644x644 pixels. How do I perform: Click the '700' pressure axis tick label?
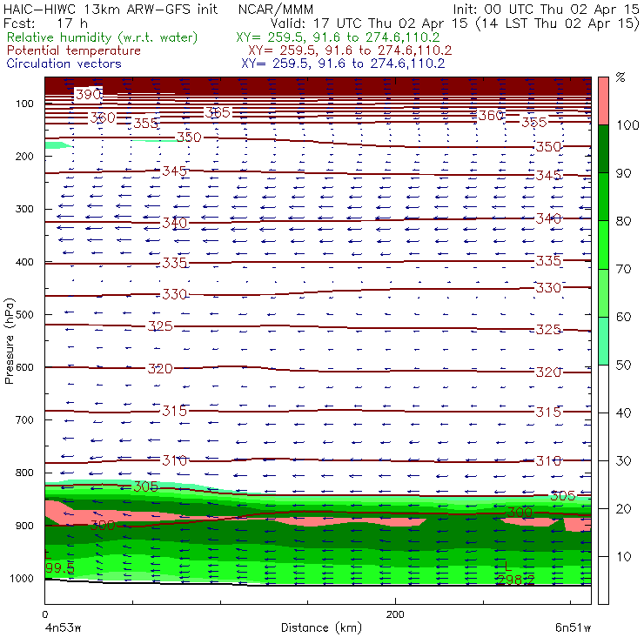pyautogui.click(x=24, y=420)
